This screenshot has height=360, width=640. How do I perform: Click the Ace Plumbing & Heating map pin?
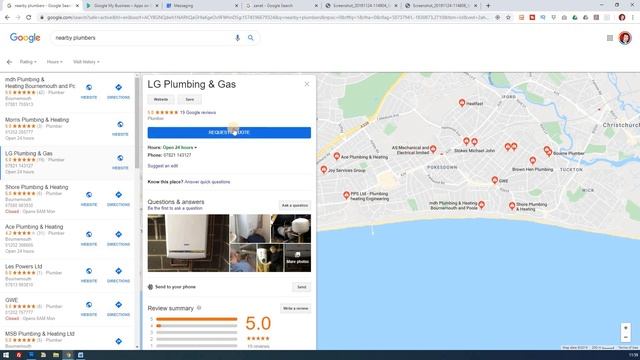point(337,156)
